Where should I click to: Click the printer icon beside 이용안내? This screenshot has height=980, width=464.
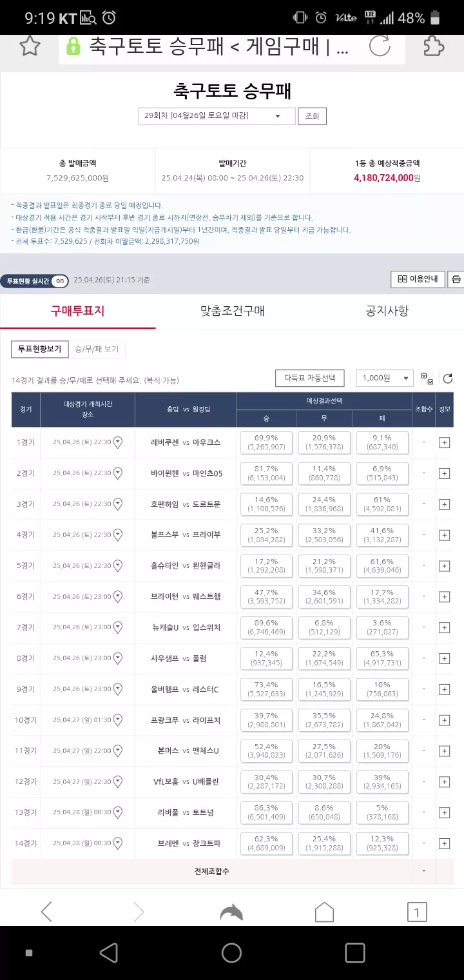[456, 279]
